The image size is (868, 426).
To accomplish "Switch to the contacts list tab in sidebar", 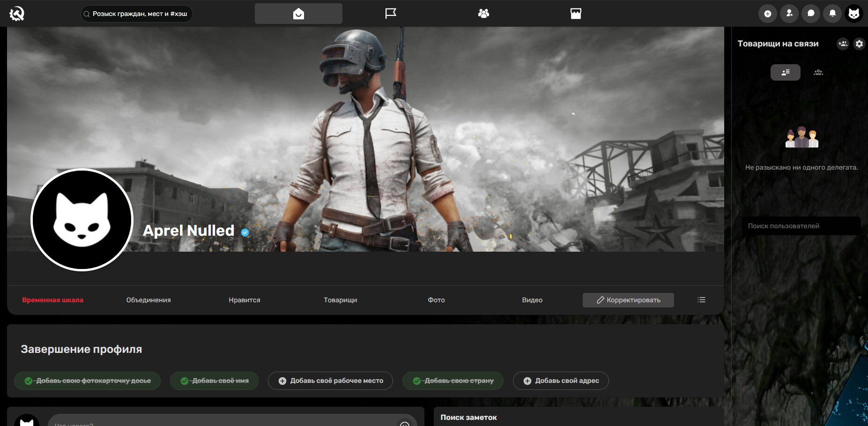I will pyautogui.click(x=786, y=72).
